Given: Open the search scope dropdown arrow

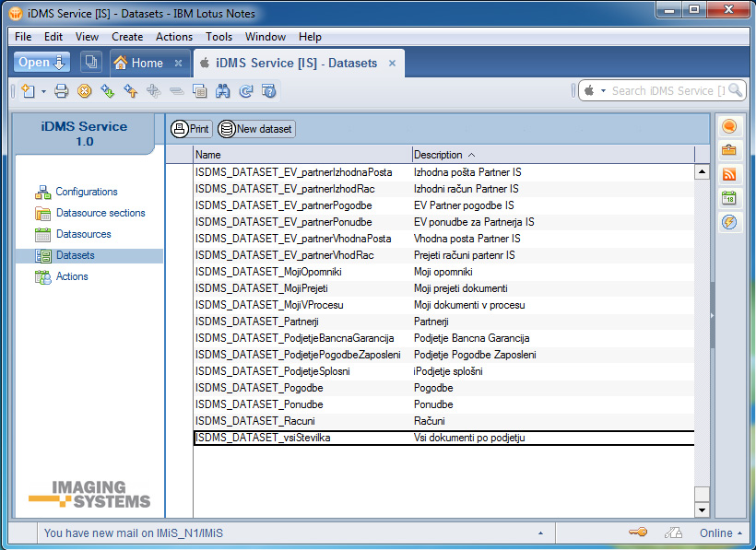Looking at the screenshot, I should tap(603, 91).
